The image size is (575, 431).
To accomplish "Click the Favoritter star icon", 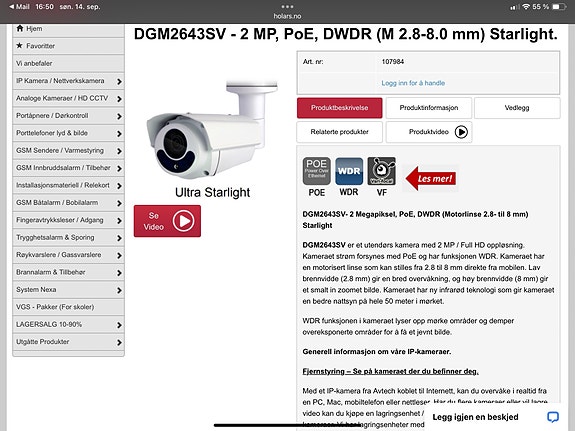I will coord(19,45).
